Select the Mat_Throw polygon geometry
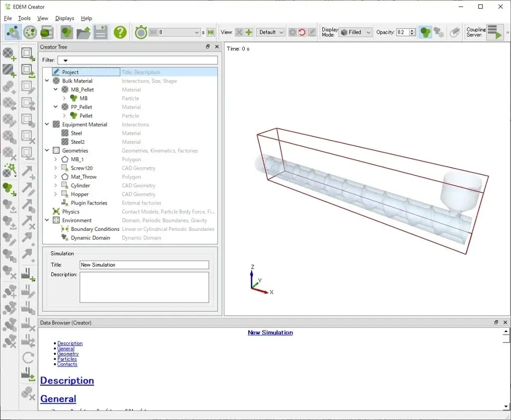511x420 pixels. 84,177
